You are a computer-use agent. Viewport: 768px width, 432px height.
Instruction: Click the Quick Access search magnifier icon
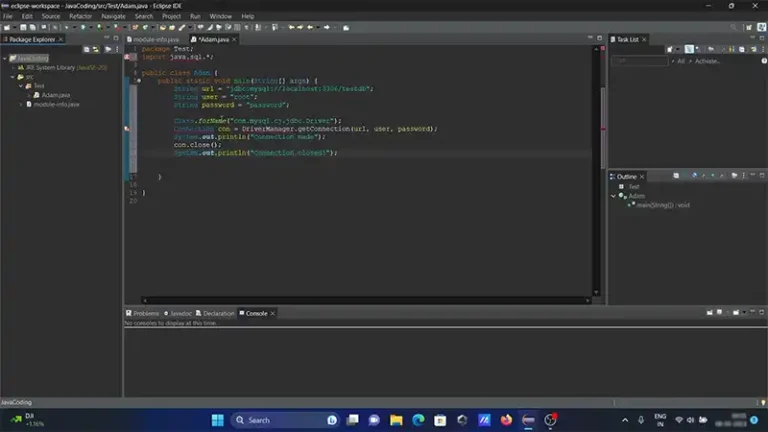pos(733,27)
